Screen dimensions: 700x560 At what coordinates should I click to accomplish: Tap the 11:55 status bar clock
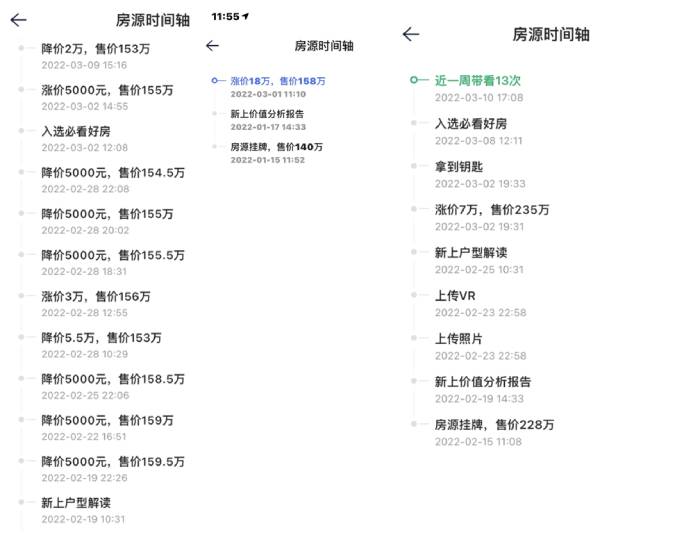(x=225, y=17)
